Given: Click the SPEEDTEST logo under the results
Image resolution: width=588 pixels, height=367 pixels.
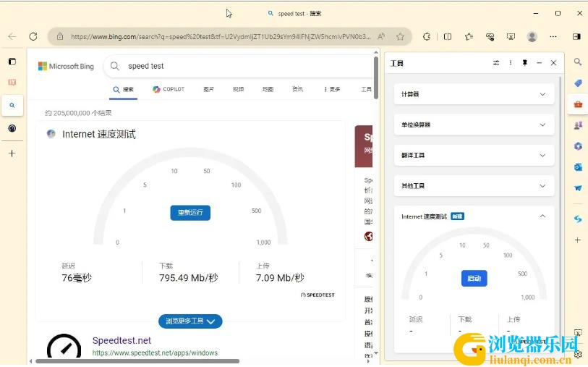Looking at the screenshot, I should (318, 295).
